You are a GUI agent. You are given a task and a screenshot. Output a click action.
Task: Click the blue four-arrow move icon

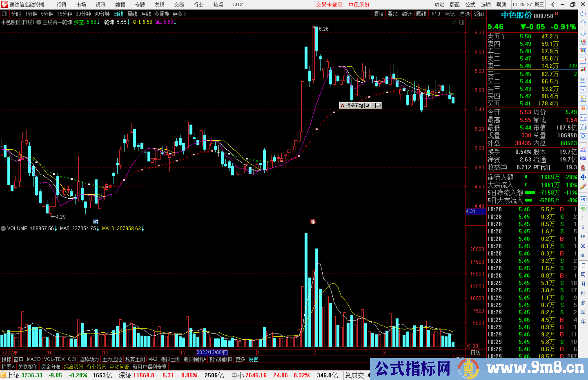pyautogui.click(x=583, y=177)
